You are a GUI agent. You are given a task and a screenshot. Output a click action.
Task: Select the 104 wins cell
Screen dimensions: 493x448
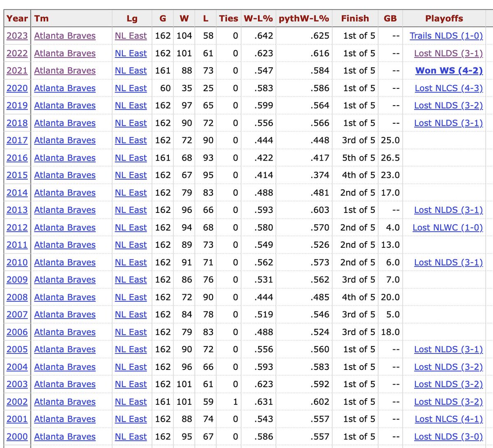click(184, 36)
